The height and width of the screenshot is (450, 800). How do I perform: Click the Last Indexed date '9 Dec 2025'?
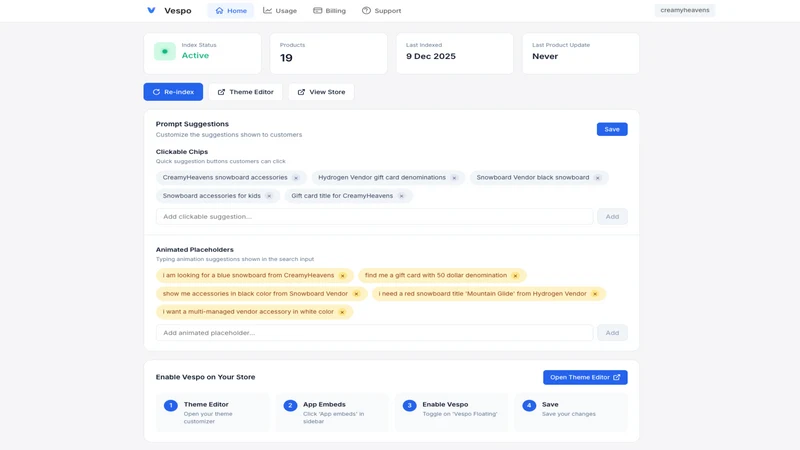coord(431,56)
